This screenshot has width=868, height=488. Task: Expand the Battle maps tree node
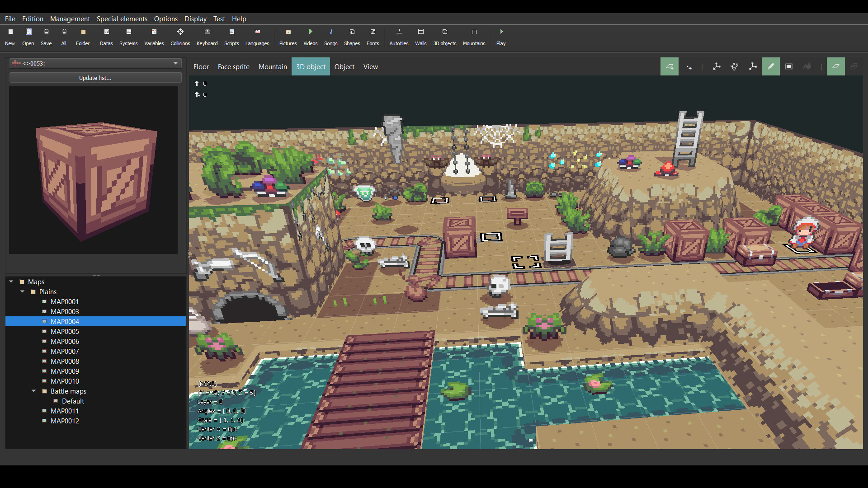(x=33, y=391)
